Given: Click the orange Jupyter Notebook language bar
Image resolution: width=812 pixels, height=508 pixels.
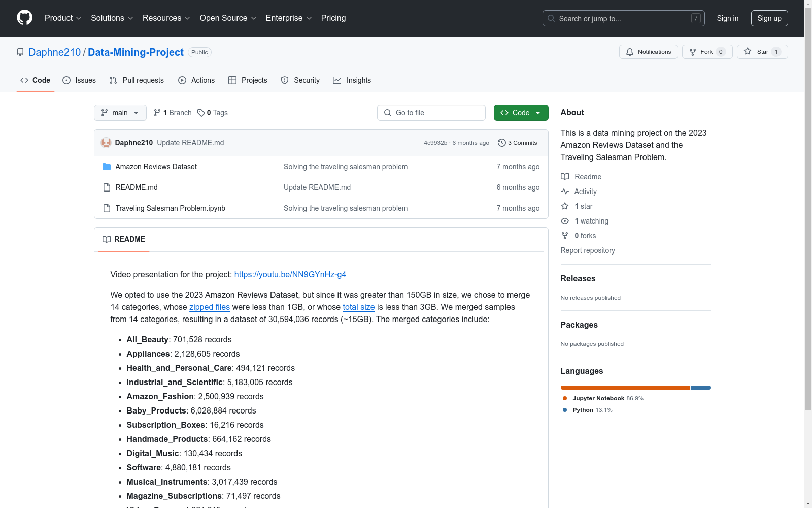Looking at the screenshot, I should (x=625, y=388).
